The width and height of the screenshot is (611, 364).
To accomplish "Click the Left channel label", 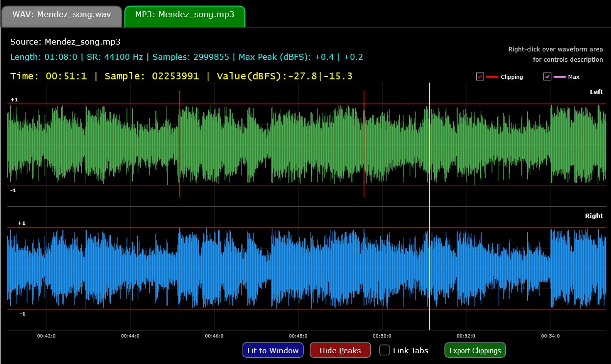I will coord(596,92).
